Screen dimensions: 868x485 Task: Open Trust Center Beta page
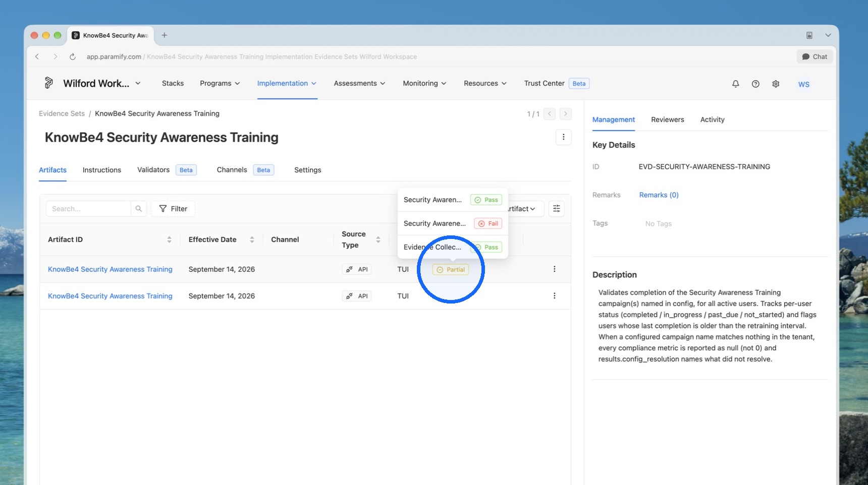pos(556,83)
